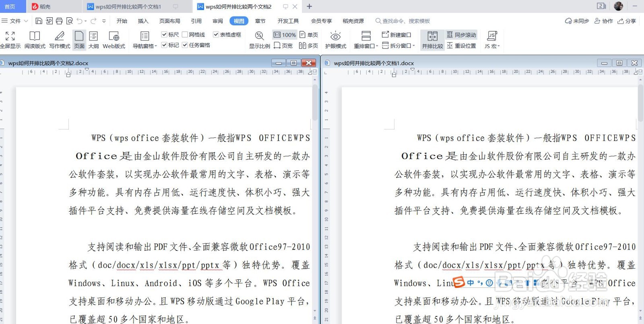Open a new window (新建窗口)

tap(396, 35)
